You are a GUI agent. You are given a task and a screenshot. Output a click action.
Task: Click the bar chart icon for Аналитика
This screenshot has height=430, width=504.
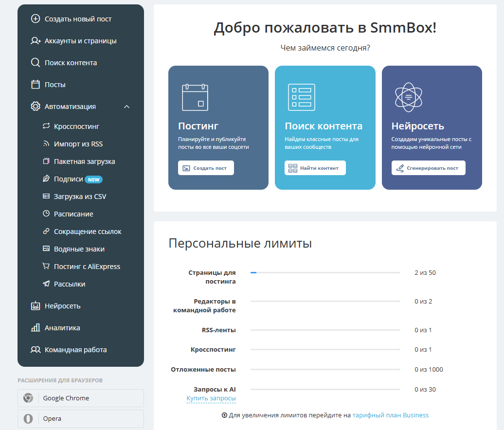click(36, 327)
